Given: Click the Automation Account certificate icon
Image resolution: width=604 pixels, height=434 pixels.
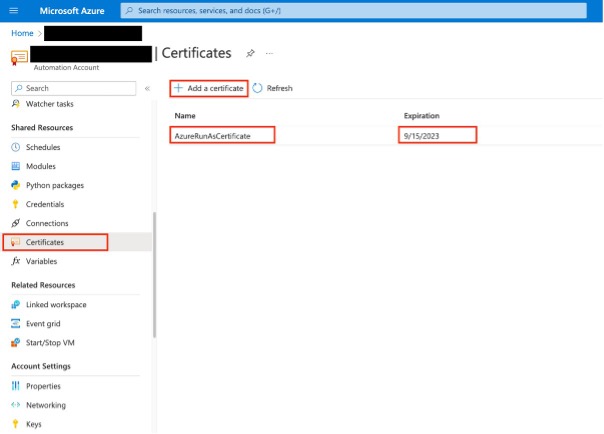Looking at the screenshot, I should point(19,58).
